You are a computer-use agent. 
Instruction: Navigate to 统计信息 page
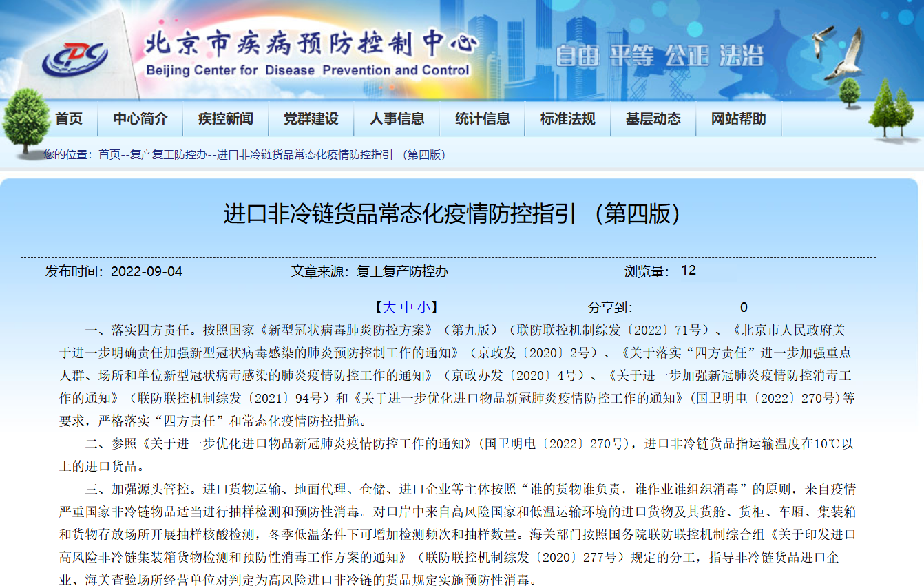coord(482,119)
